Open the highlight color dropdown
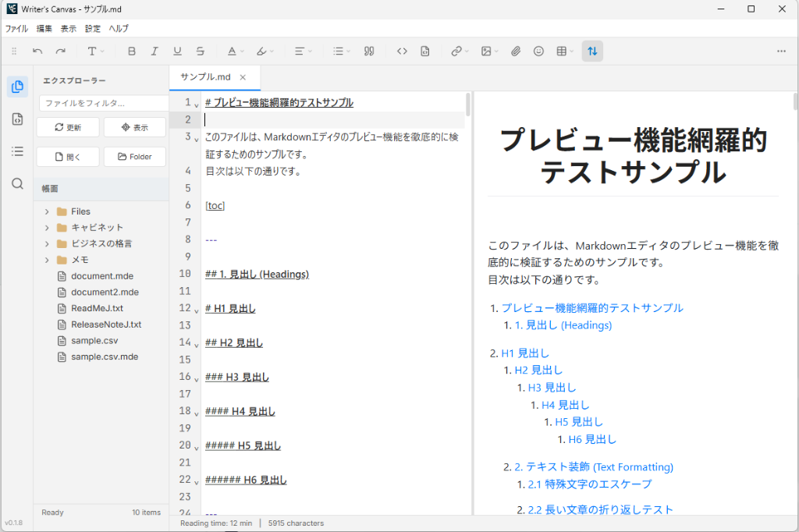 tap(265, 51)
